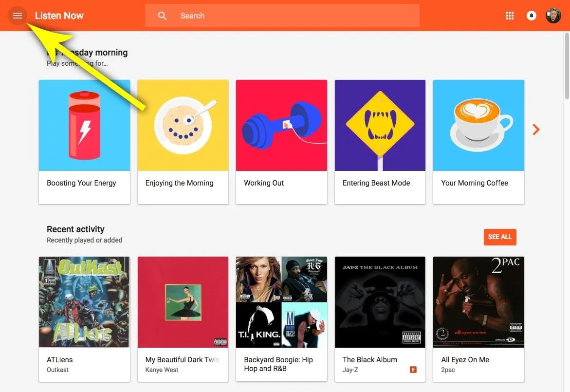Click the ATLiens album title
570x392 pixels.
coord(59,360)
